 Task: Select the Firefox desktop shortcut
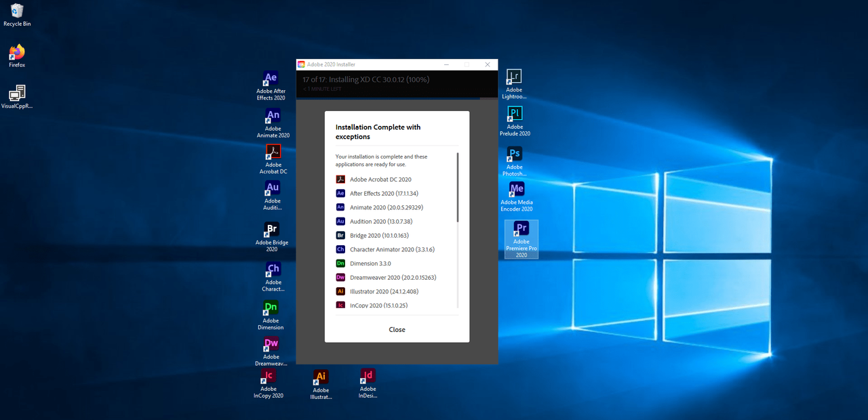17,57
